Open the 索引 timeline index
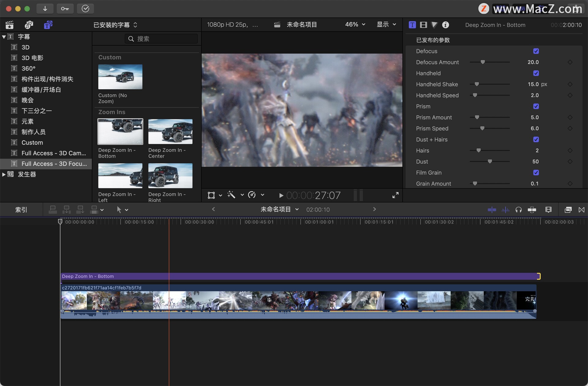 tap(21, 210)
